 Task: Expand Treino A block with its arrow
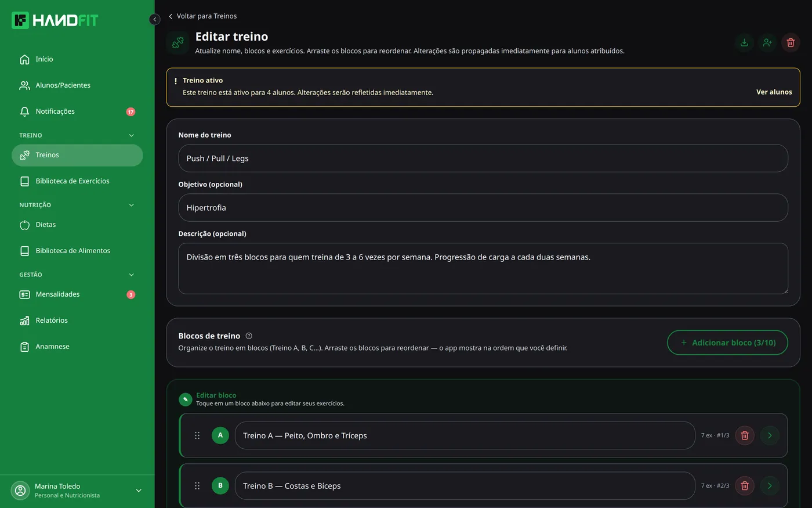click(x=770, y=435)
